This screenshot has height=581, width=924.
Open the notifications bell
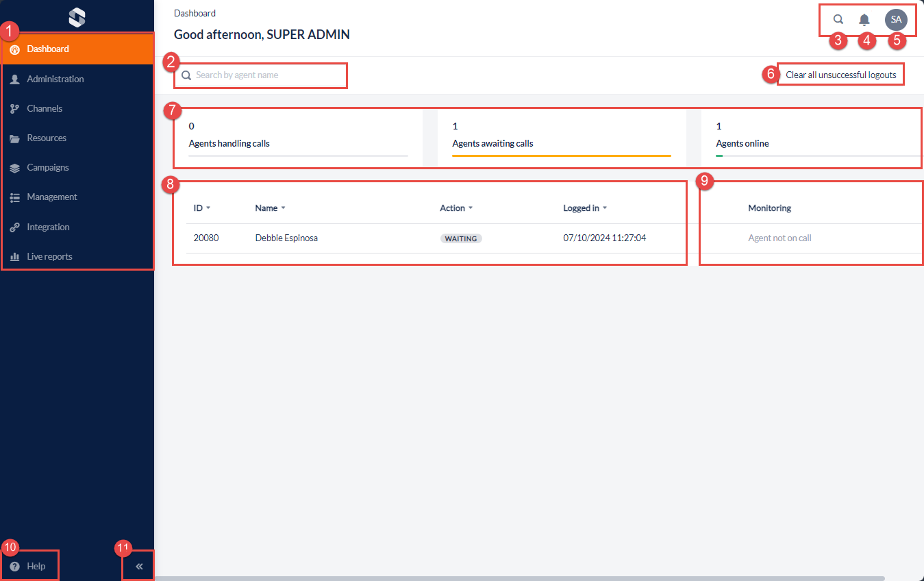(864, 20)
